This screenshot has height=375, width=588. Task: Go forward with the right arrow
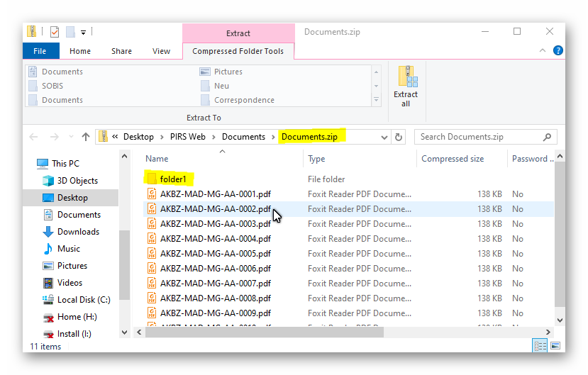[x=55, y=137]
